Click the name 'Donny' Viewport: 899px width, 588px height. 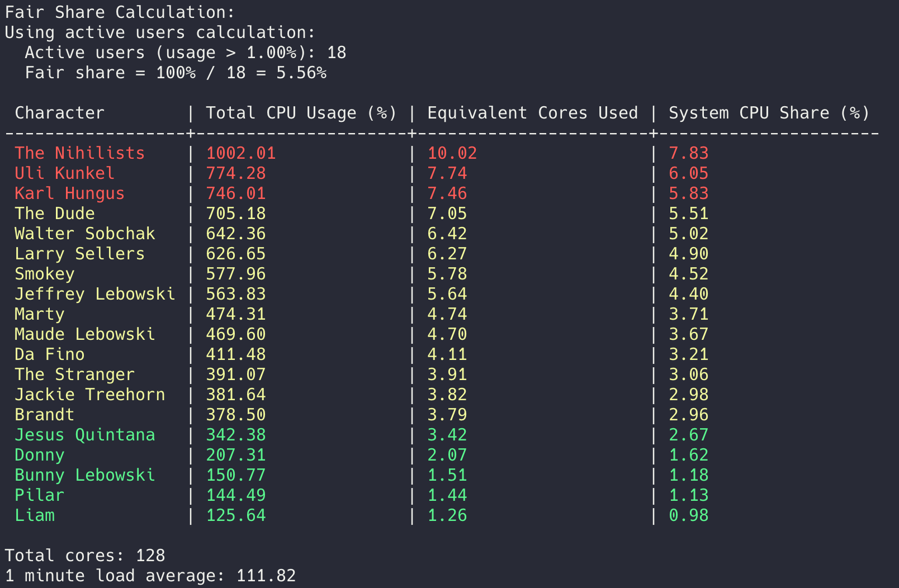(40, 455)
